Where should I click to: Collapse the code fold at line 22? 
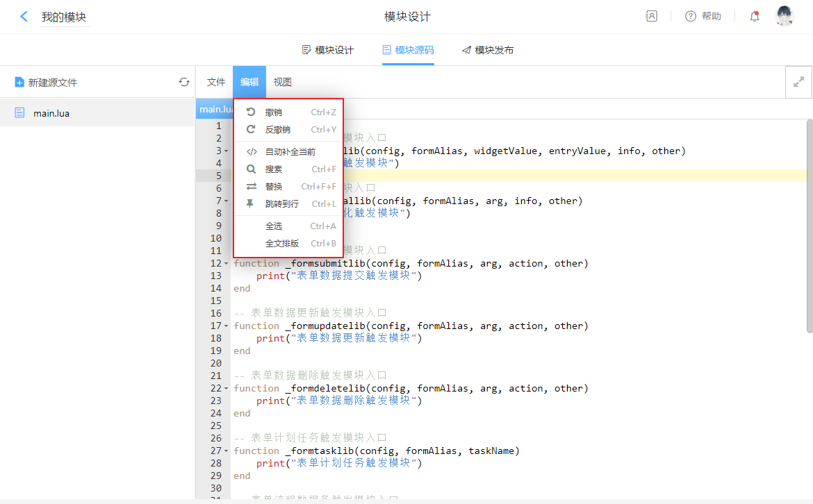[227, 389]
